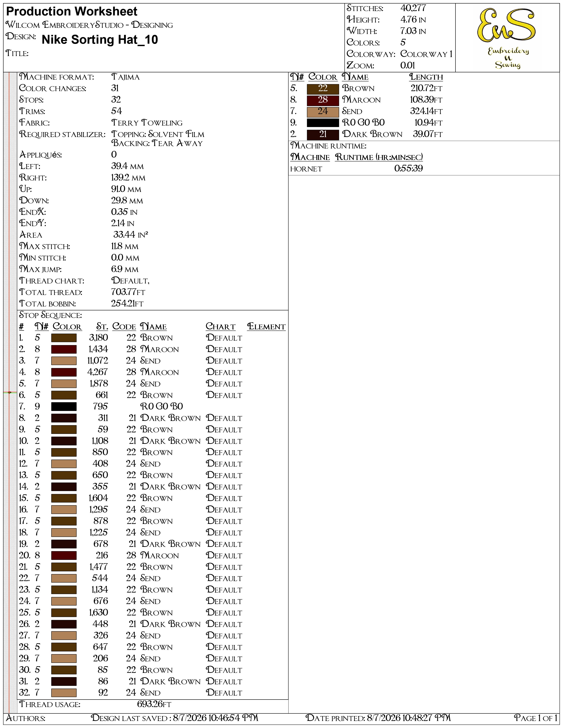Click "Topping: Solvent Film" stabilizer text

158,134
